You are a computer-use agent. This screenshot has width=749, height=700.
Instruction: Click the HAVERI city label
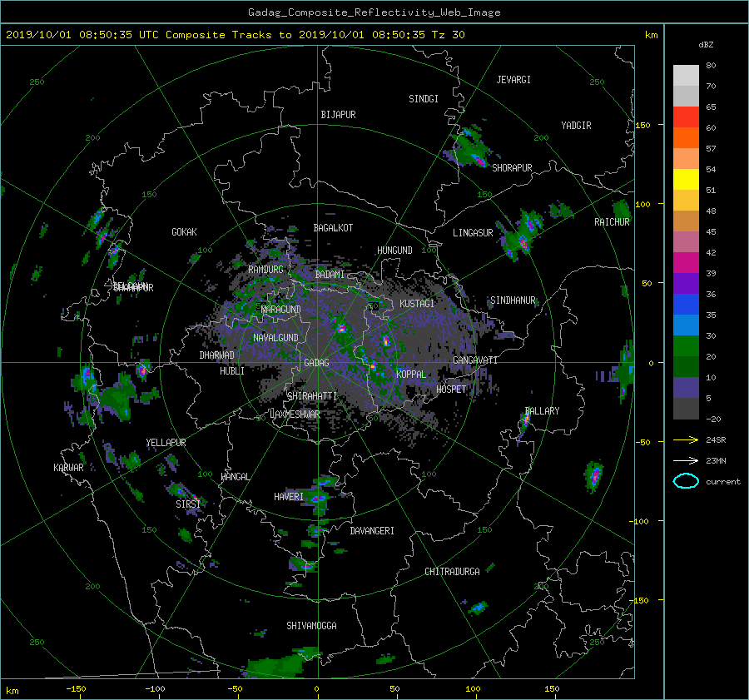pyautogui.click(x=289, y=497)
